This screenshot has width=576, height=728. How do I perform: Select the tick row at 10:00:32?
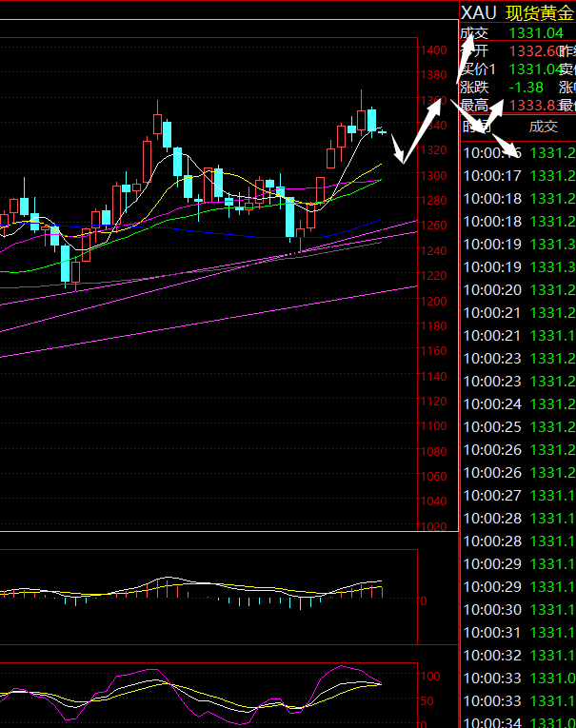click(519, 656)
